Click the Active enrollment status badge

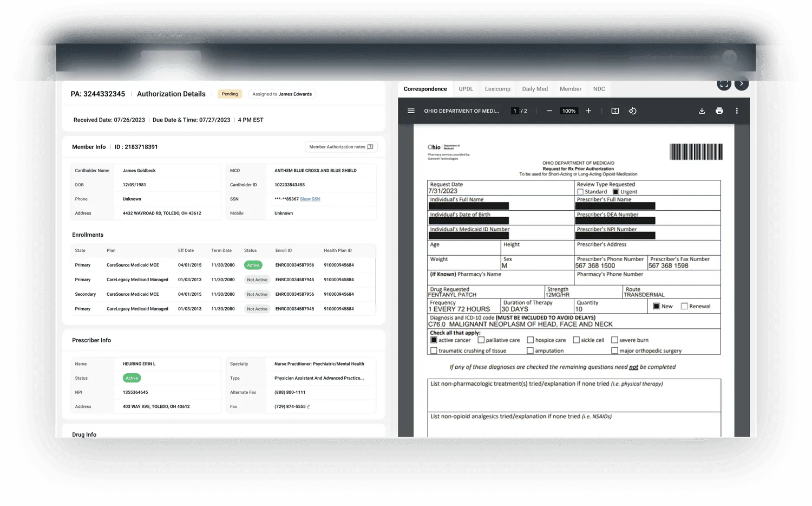pos(253,265)
